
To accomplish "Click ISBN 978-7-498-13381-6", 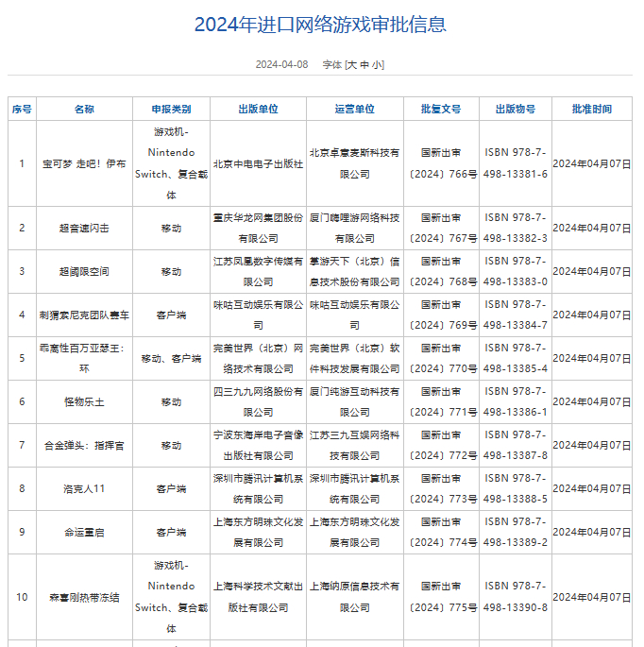I will [x=516, y=163].
